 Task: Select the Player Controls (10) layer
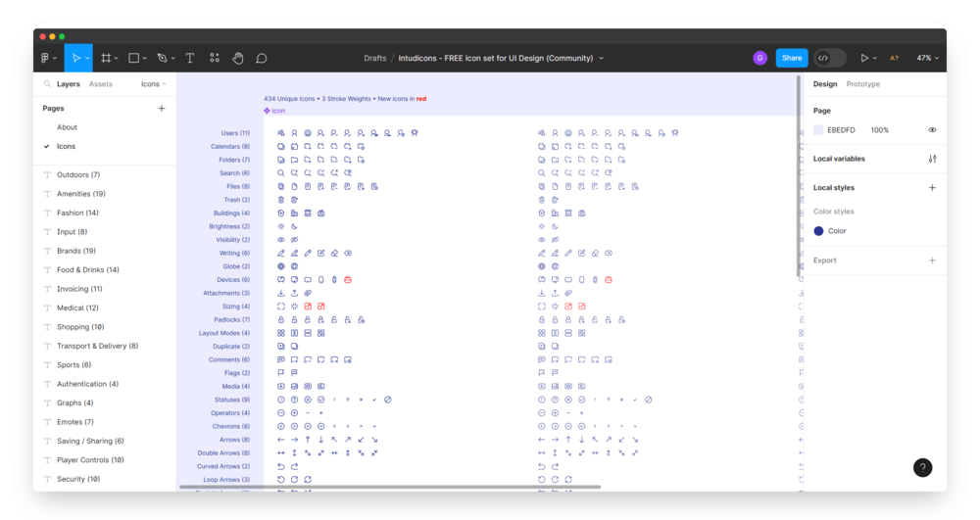click(90, 460)
